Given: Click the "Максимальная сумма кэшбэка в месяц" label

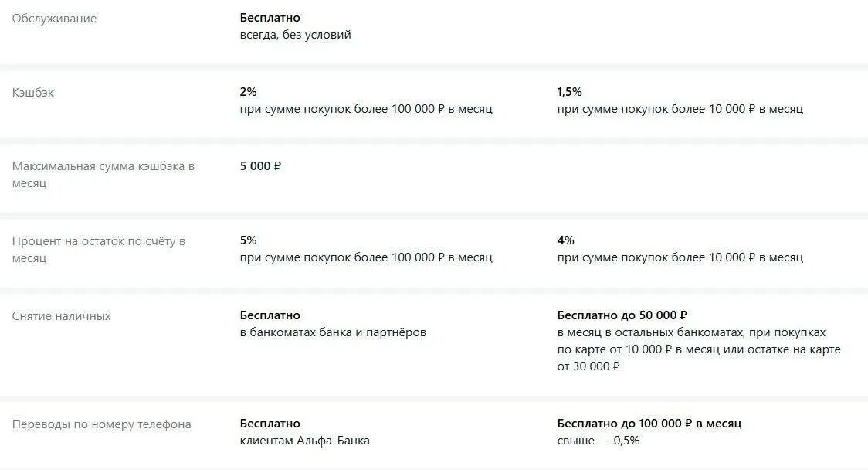Looking at the screenshot, I should 103,174.
